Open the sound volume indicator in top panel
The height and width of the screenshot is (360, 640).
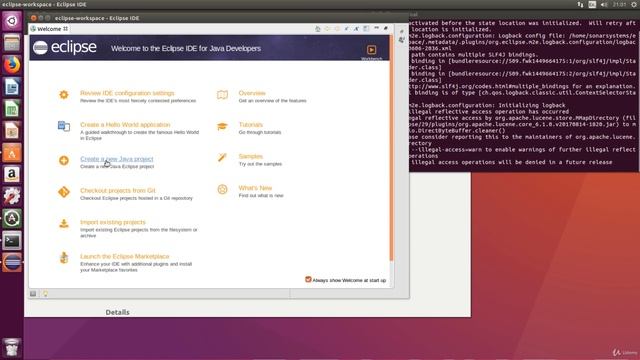[604, 4]
